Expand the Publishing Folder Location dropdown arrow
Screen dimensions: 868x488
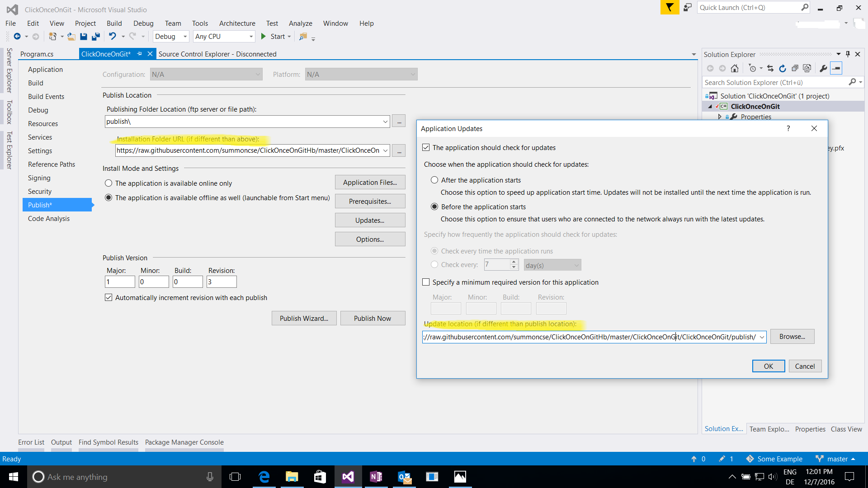tap(385, 122)
